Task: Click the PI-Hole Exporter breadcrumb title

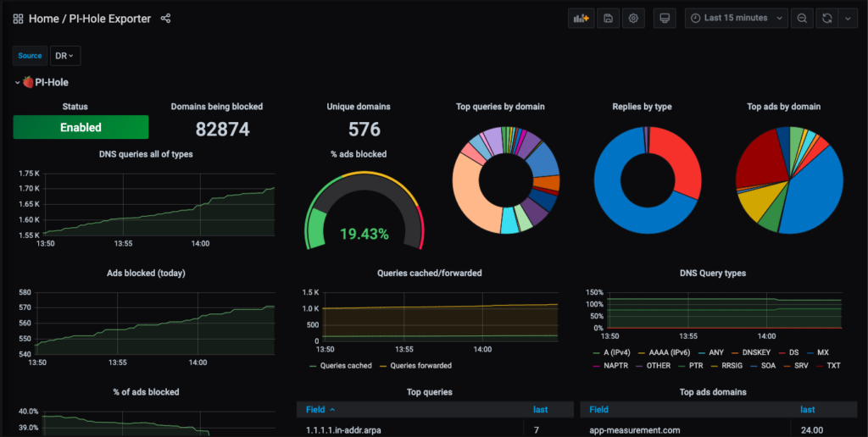Action: (x=109, y=19)
